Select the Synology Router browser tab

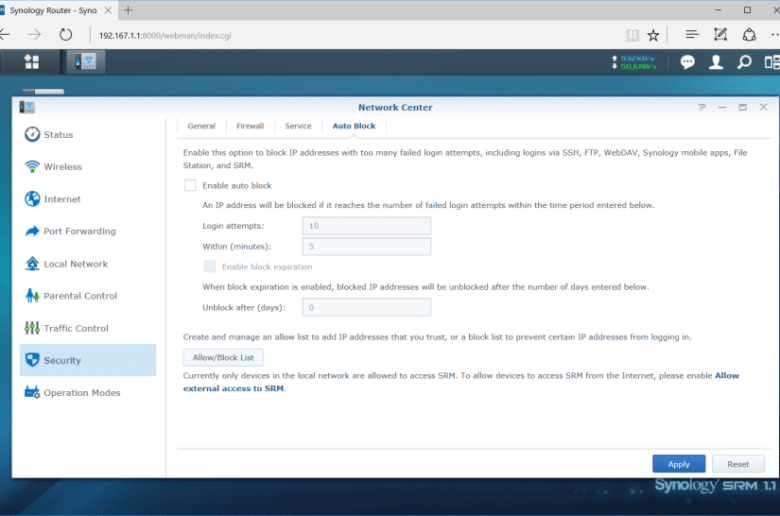pyautogui.click(x=53, y=10)
